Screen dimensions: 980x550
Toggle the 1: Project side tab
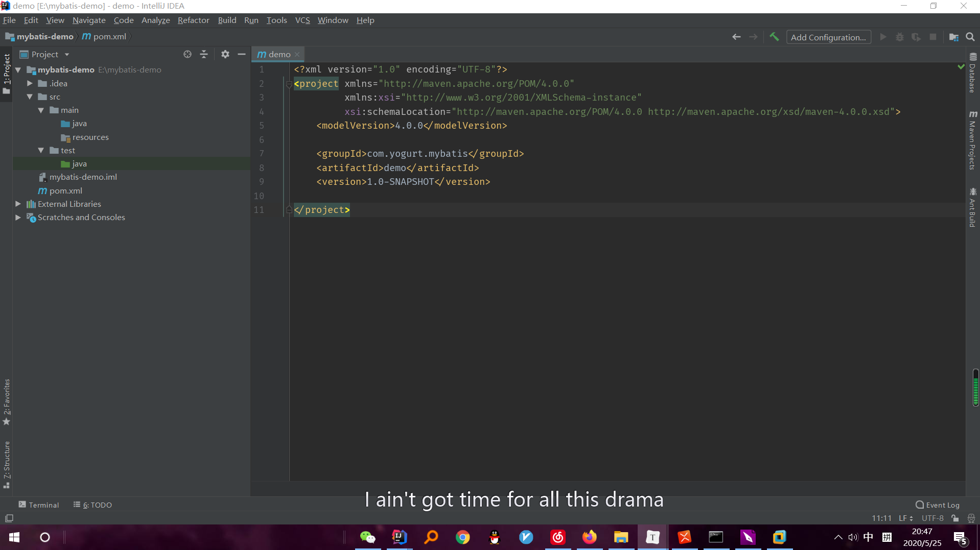tap(7, 74)
